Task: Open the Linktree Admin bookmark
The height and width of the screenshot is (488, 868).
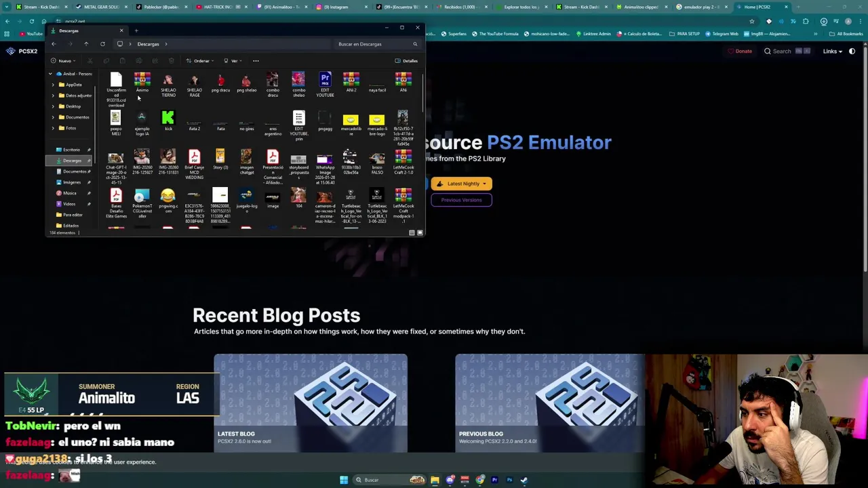Action: [593, 34]
